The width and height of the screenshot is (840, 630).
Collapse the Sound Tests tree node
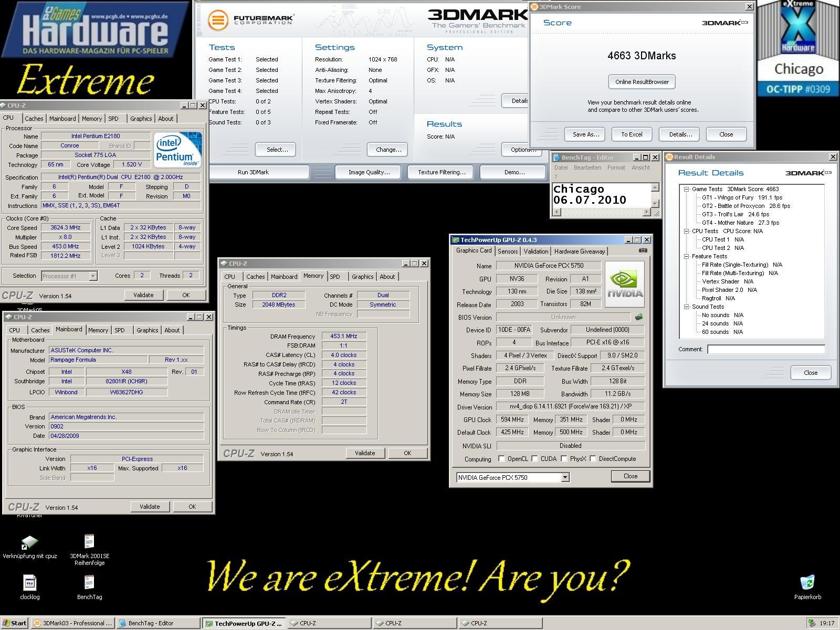[686, 307]
